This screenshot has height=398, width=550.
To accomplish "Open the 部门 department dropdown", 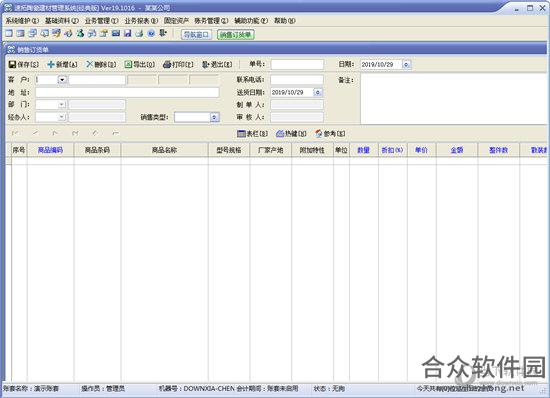I will [x=62, y=104].
